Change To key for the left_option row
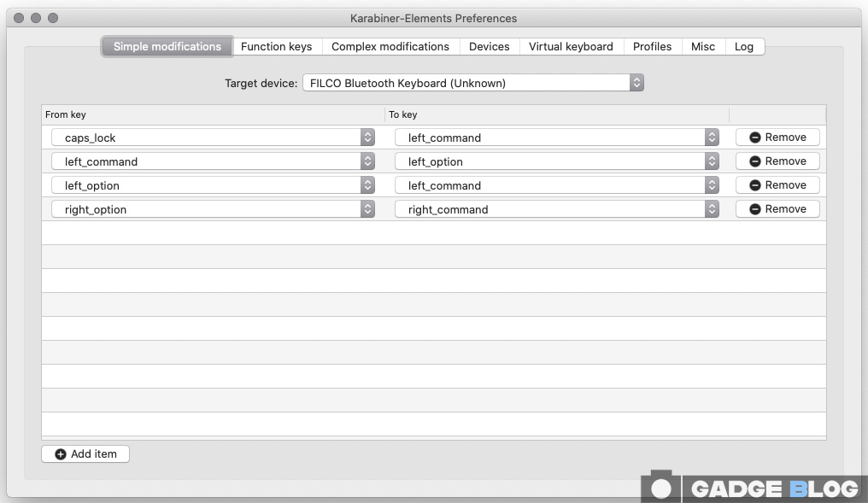 coord(557,184)
